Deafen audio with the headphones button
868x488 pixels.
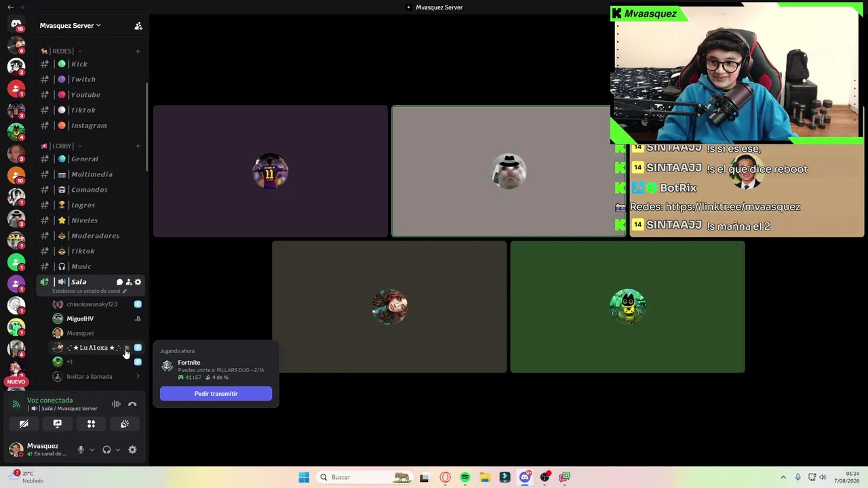pyautogui.click(x=106, y=449)
